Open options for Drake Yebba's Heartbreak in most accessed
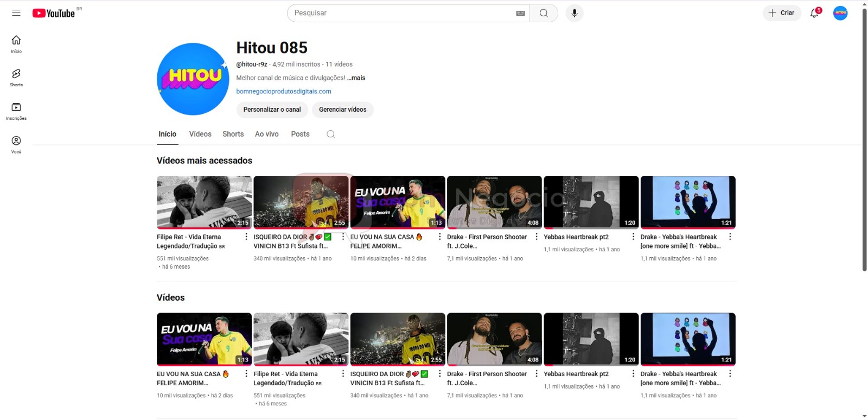Viewport: 868px width, 420px height. [730, 237]
